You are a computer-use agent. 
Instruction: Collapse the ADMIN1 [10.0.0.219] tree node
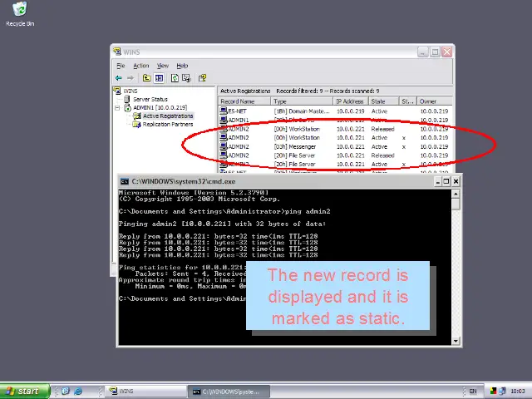[118, 108]
